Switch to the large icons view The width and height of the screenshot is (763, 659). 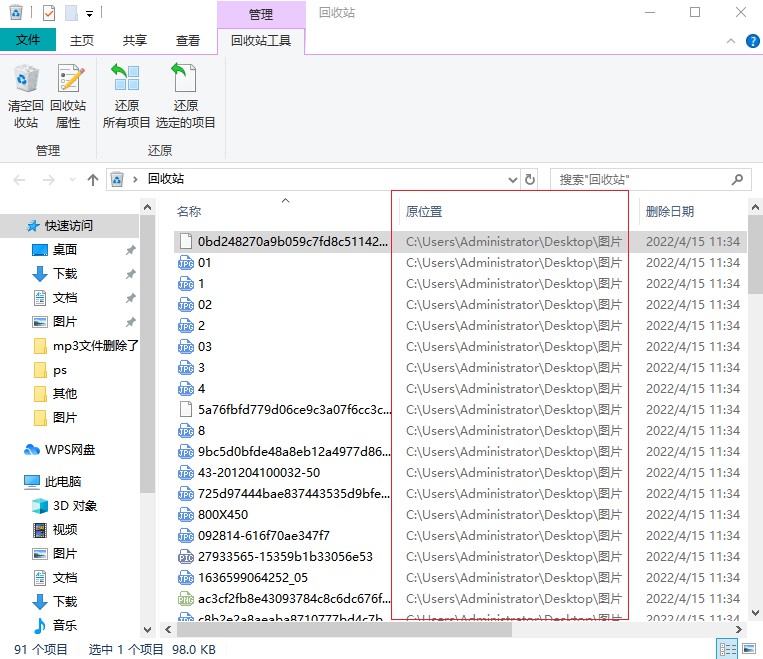[x=749, y=649]
